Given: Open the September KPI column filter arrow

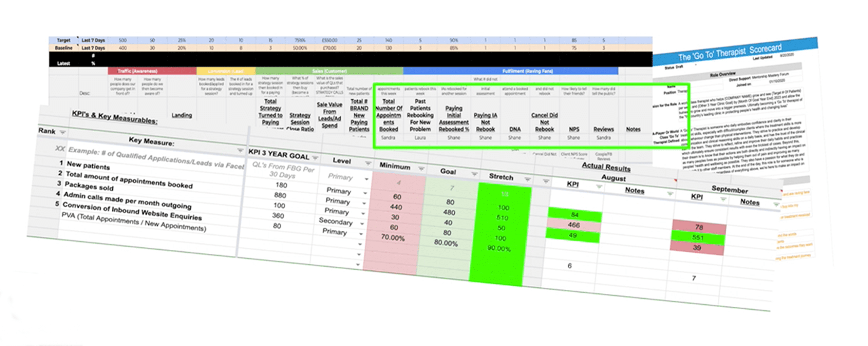Looking at the screenshot, I should coord(723,199).
